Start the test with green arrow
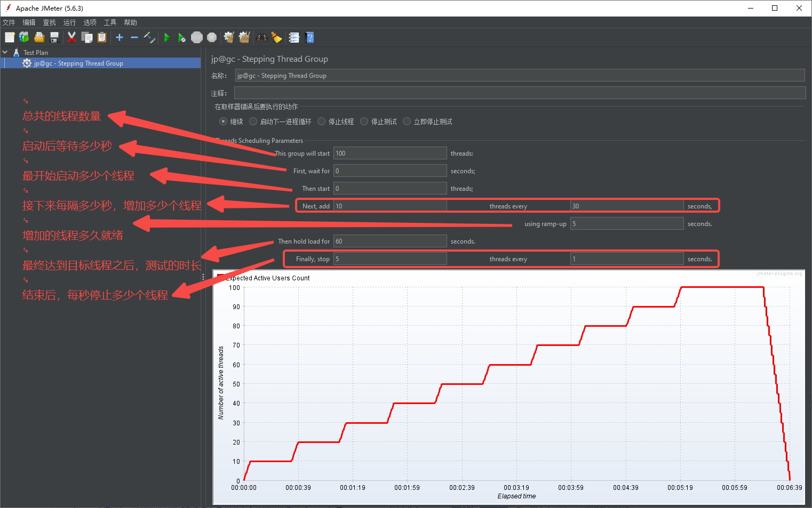Screen dimensions: 812x508 coord(167,37)
